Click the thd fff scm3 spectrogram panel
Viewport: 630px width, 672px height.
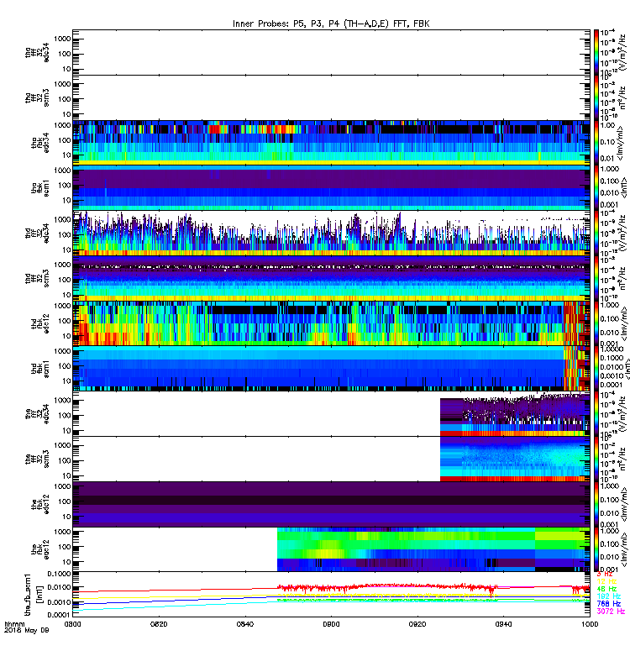pos(331,278)
